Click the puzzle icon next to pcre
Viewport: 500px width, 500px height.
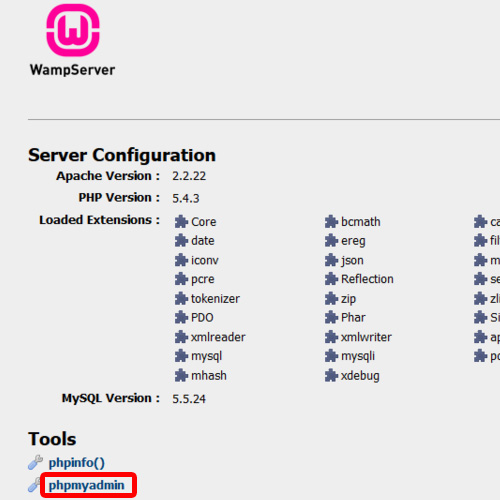tap(181, 279)
